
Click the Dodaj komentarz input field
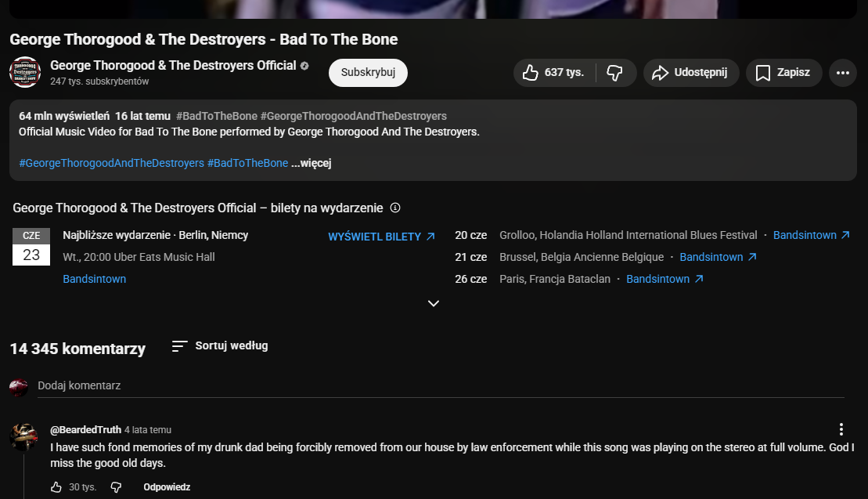pyautogui.click(x=441, y=386)
